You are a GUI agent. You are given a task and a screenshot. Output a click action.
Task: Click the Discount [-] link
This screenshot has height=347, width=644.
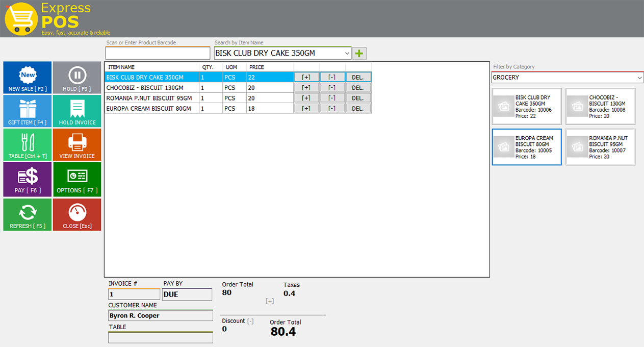click(x=250, y=321)
